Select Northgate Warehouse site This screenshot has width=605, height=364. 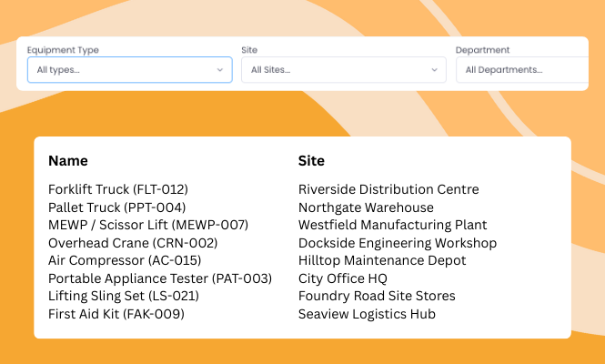[366, 207]
